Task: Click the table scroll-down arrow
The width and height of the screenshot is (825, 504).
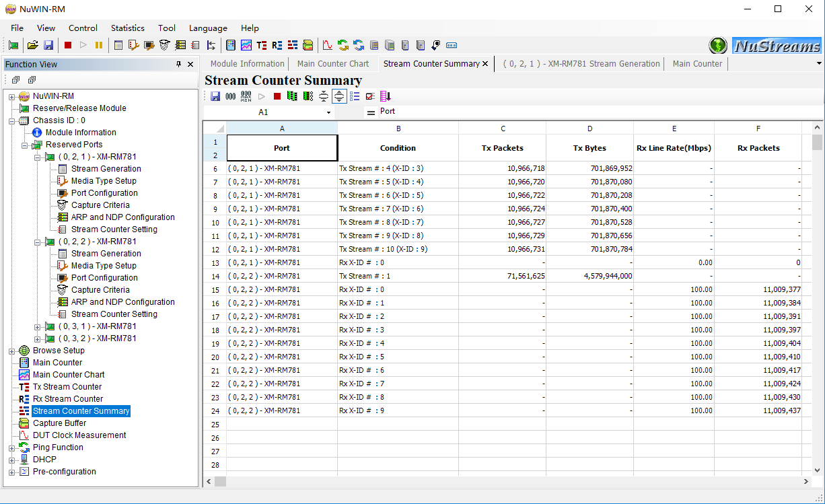Action: [818, 470]
